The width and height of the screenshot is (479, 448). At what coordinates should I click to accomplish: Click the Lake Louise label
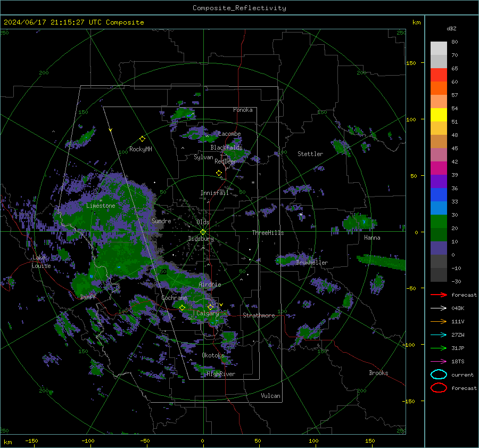pyautogui.click(x=41, y=262)
